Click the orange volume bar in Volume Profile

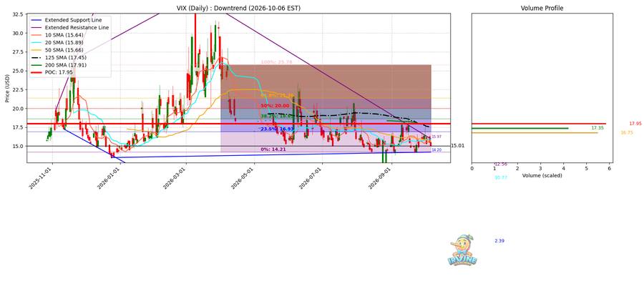point(535,132)
